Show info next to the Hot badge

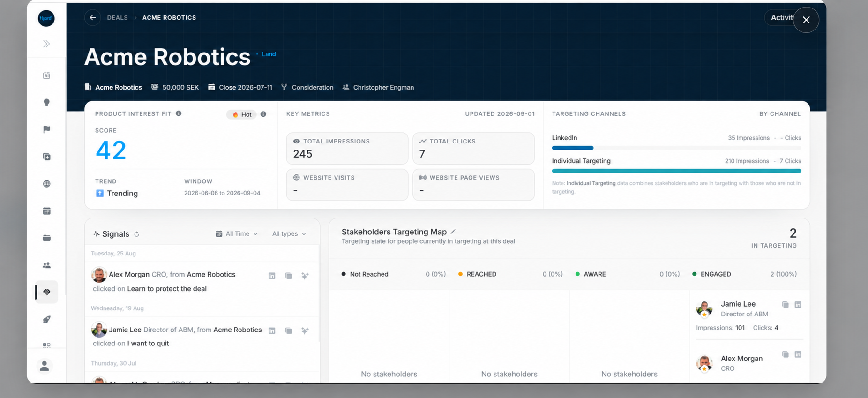[263, 114]
